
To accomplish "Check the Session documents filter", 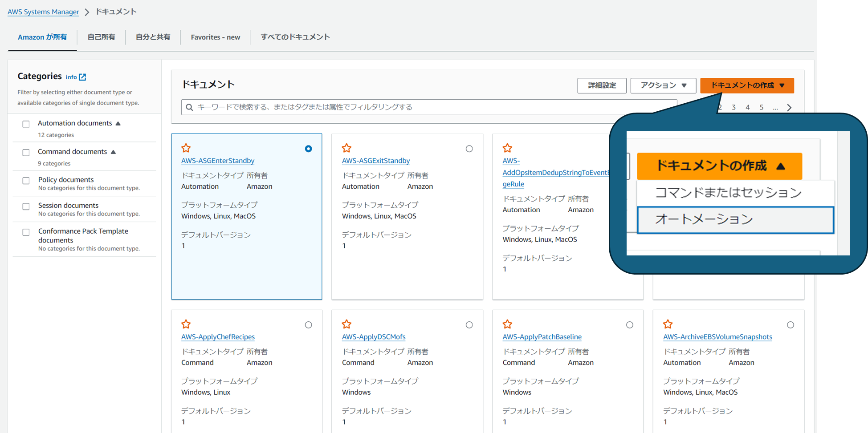I will [26, 206].
